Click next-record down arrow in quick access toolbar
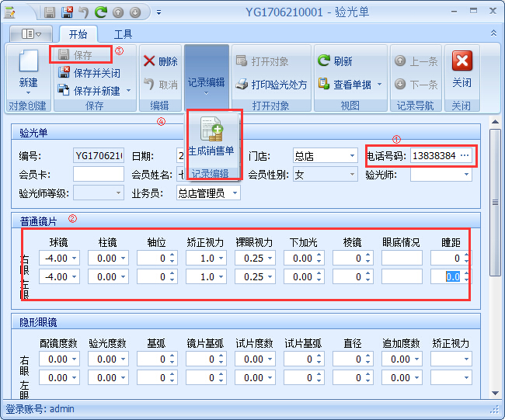The width and height of the screenshot is (505, 420). (135, 12)
